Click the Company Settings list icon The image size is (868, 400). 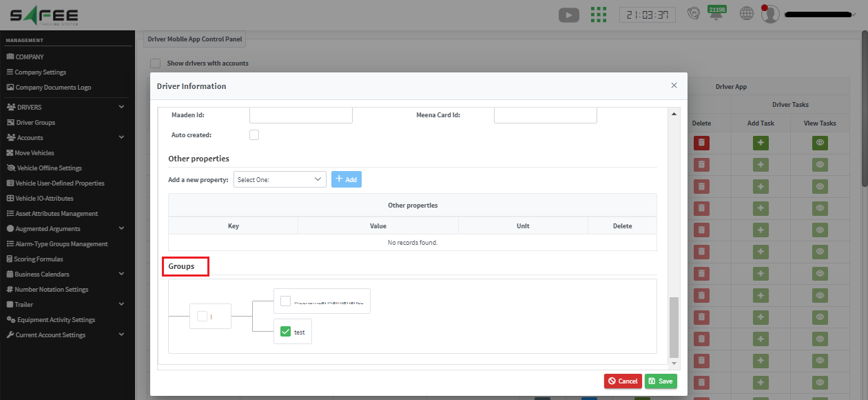tap(10, 72)
